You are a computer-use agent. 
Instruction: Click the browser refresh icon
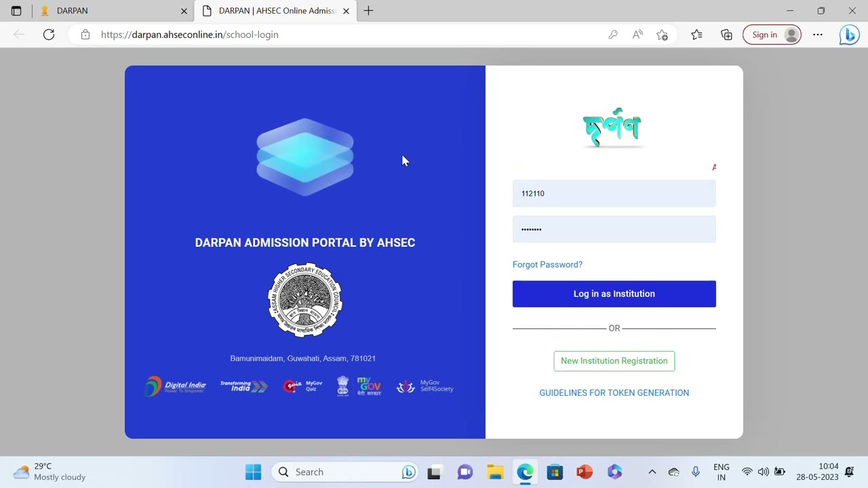point(49,35)
